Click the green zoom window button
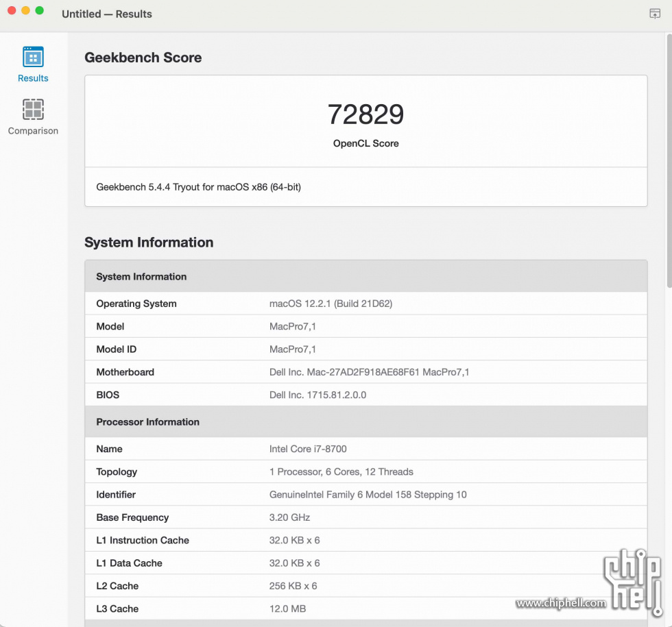This screenshot has height=627, width=672. (40, 11)
